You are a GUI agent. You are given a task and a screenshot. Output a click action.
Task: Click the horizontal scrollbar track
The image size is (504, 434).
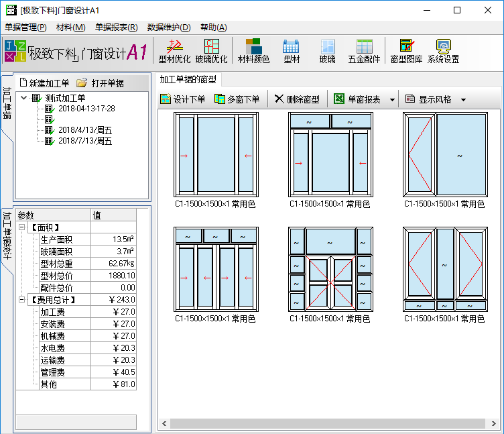tap(328, 423)
